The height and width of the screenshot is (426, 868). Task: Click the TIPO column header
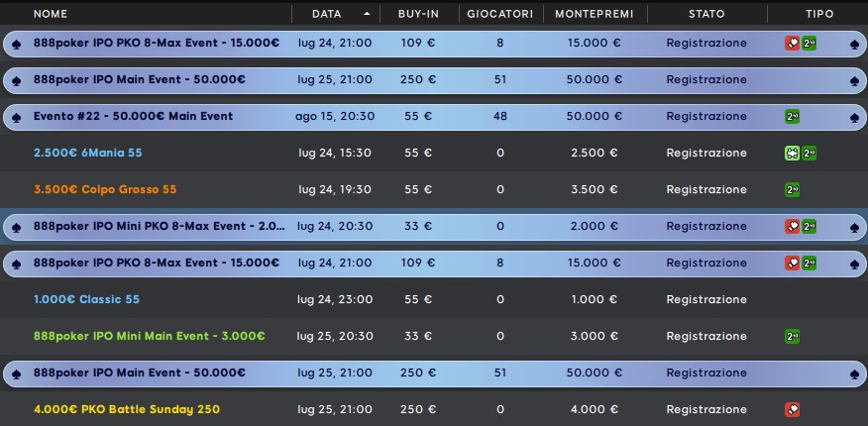click(819, 14)
